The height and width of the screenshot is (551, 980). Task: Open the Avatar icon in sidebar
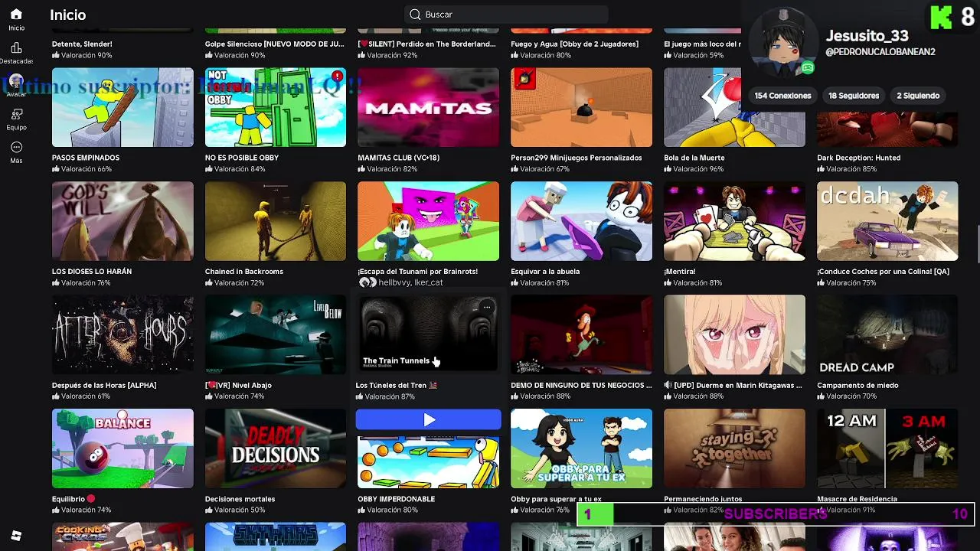point(16,82)
